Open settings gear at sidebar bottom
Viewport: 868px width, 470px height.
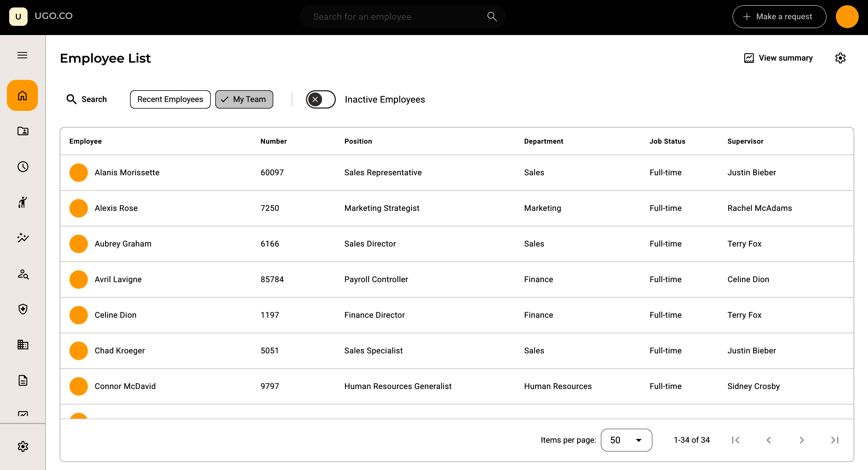(23, 446)
